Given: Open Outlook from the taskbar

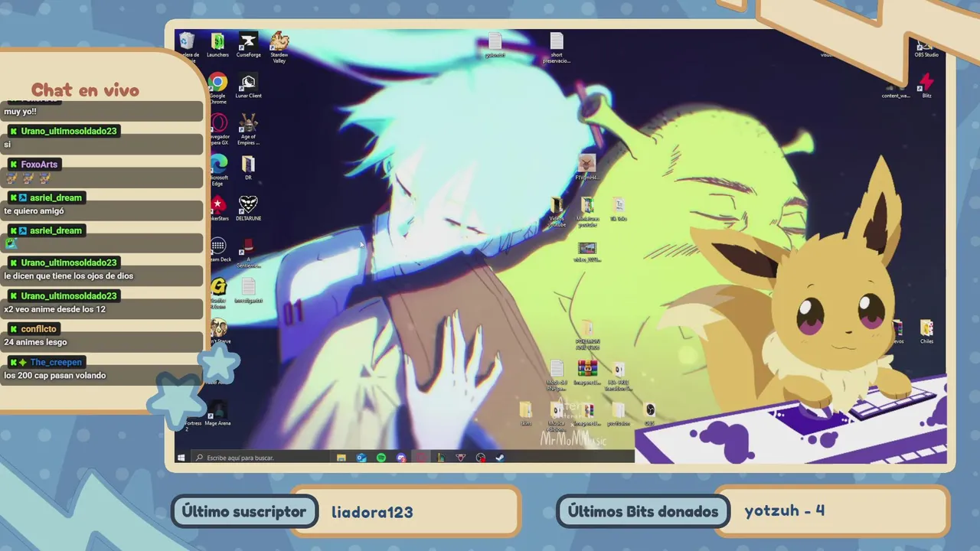Looking at the screenshot, I should [361, 458].
